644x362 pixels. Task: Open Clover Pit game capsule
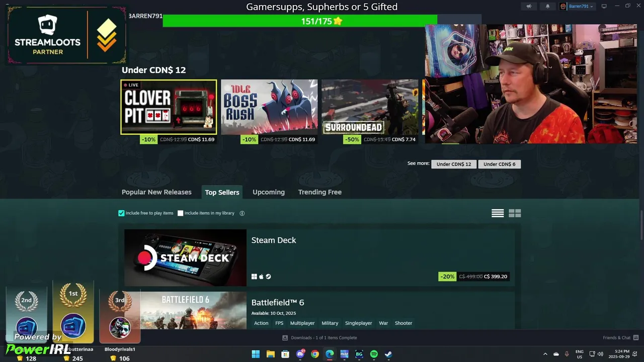pyautogui.click(x=169, y=107)
